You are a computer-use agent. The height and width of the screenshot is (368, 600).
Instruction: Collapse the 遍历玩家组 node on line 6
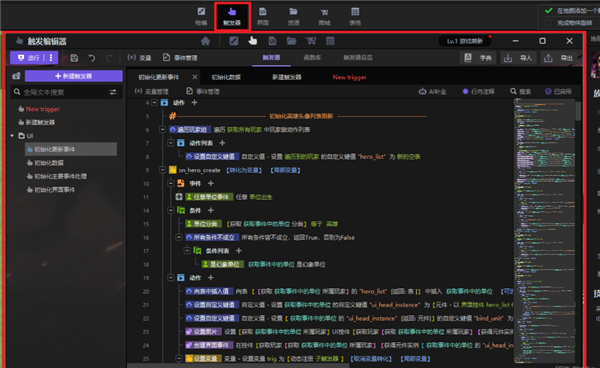click(162, 129)
